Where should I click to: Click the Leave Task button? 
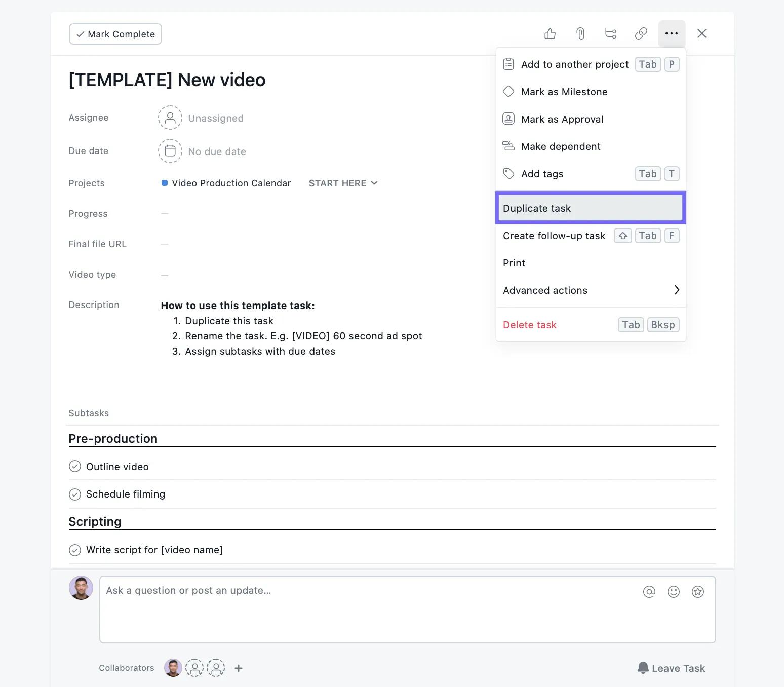pyautogui.click(x=671, y=668)
